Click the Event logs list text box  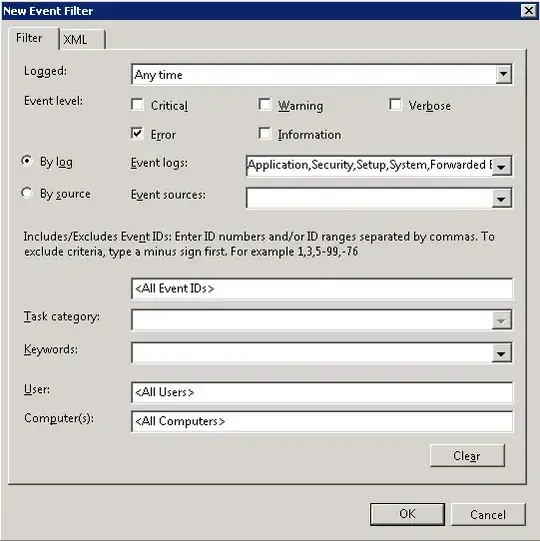[x=369, y=166]
